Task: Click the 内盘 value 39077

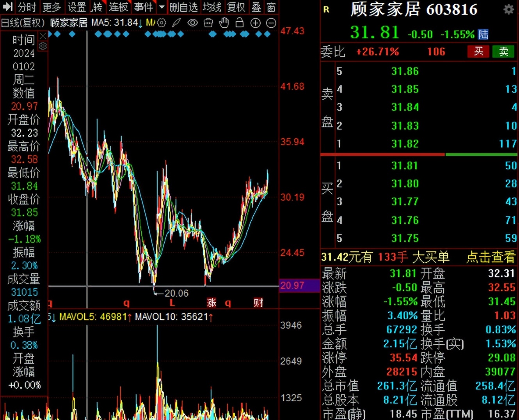Action: click(500, 372)
